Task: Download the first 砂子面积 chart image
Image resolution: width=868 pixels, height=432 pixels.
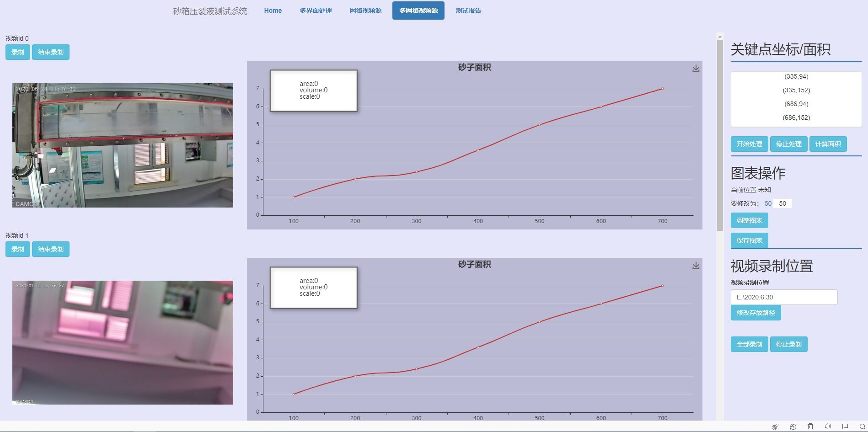Action: point(696,69)
